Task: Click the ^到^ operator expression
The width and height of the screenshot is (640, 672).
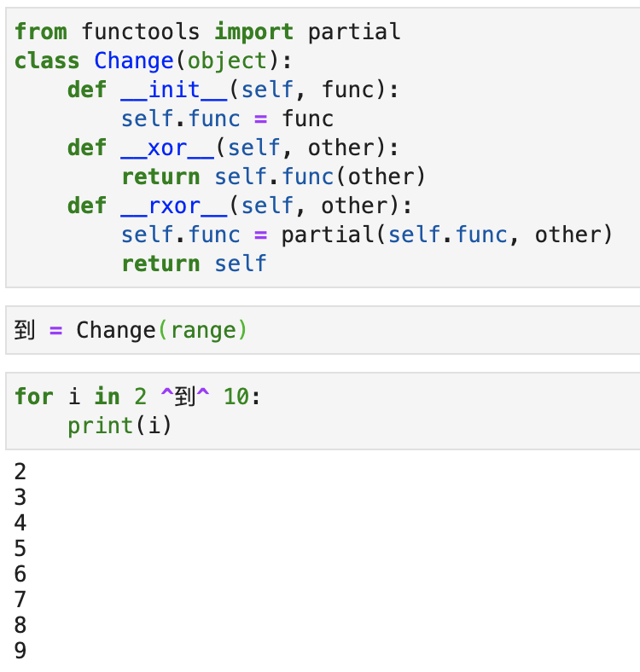Action: click(185, 396)
